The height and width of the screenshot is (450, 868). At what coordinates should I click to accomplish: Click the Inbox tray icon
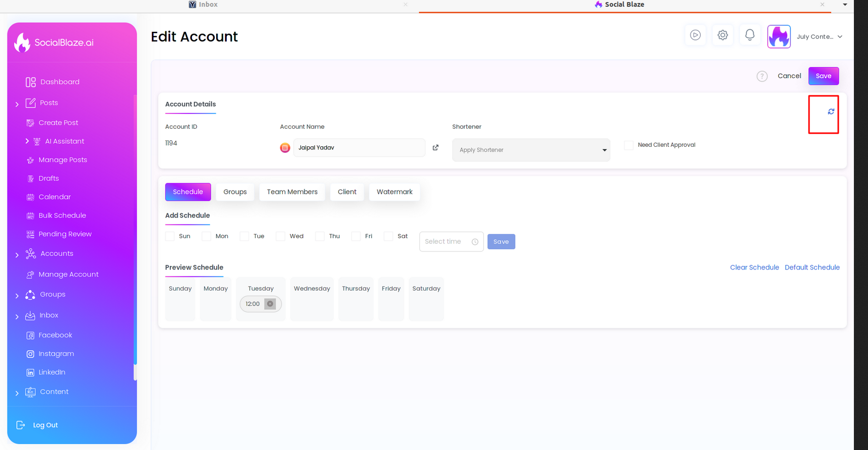30,315
